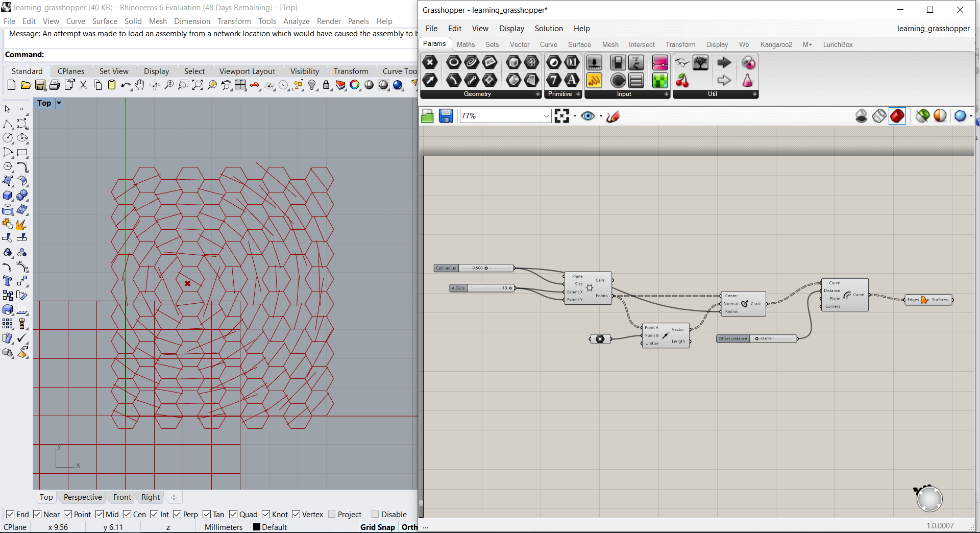The image size is (980, 533).
Task: Select the flask Jump icon in Util
Action: 748,80
